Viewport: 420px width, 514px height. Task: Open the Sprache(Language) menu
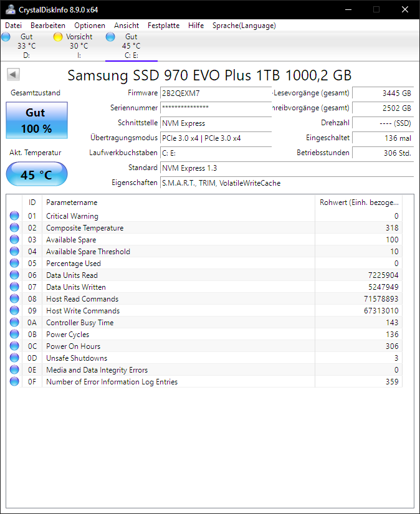[x=244, y=26]
